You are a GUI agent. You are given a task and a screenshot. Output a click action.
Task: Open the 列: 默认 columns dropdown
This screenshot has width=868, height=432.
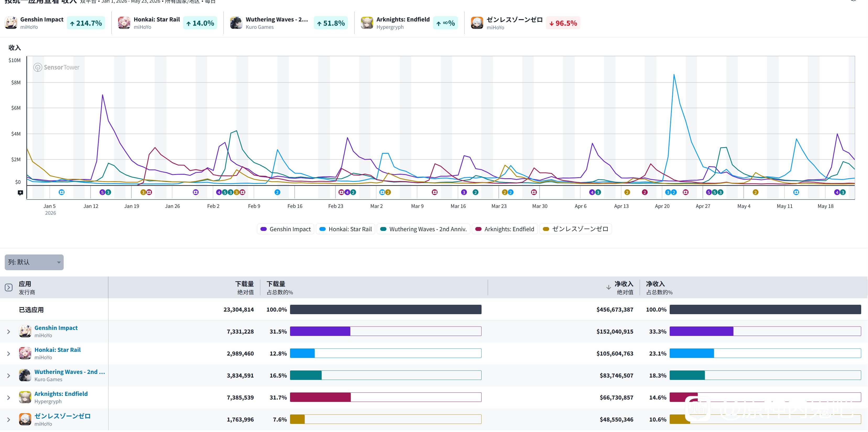click(x=34, y=262)
